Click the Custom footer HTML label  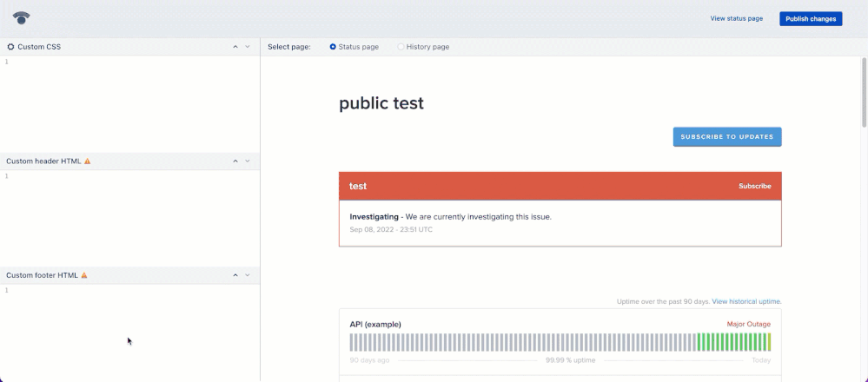42,275
